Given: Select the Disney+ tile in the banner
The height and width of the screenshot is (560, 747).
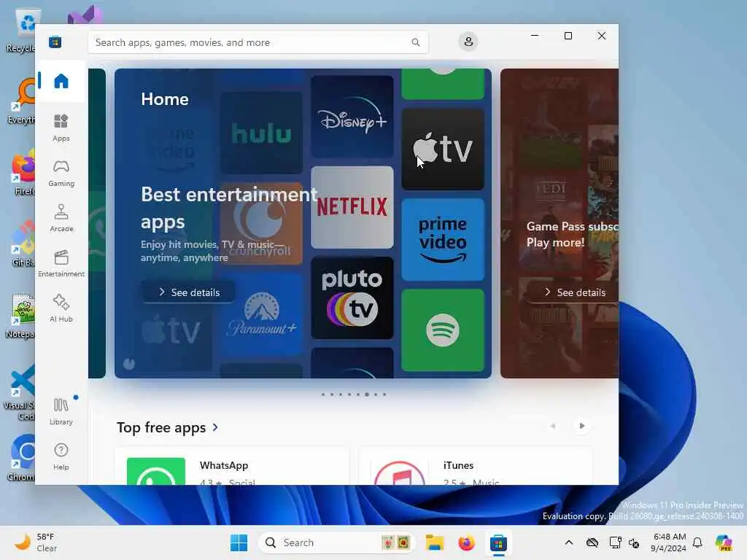Looking at the screenshot, I should tap(352, 117).
